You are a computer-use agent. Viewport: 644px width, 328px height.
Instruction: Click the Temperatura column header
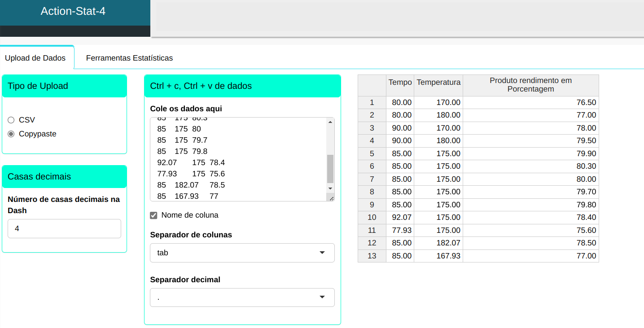(x=438, y=82)
